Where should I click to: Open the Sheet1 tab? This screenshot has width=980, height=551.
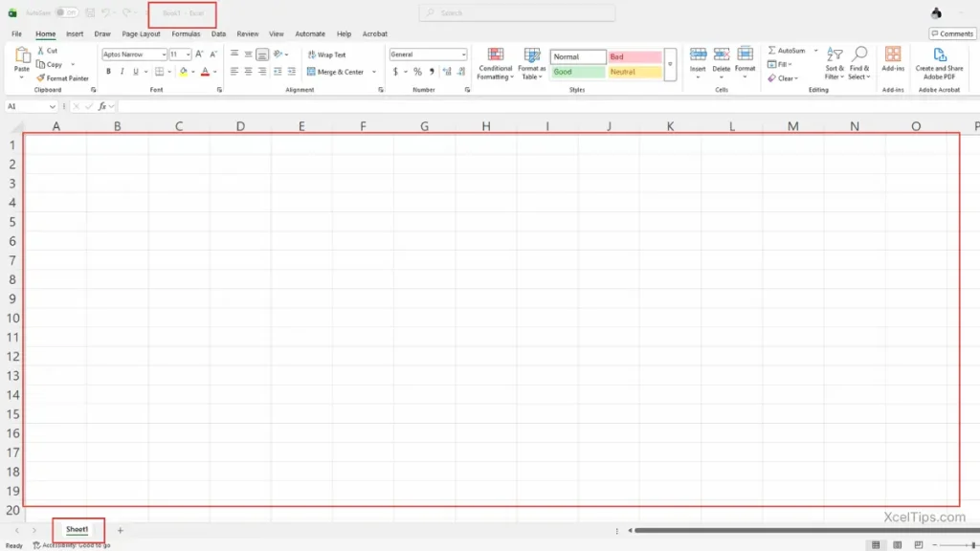tap(78, 529)
